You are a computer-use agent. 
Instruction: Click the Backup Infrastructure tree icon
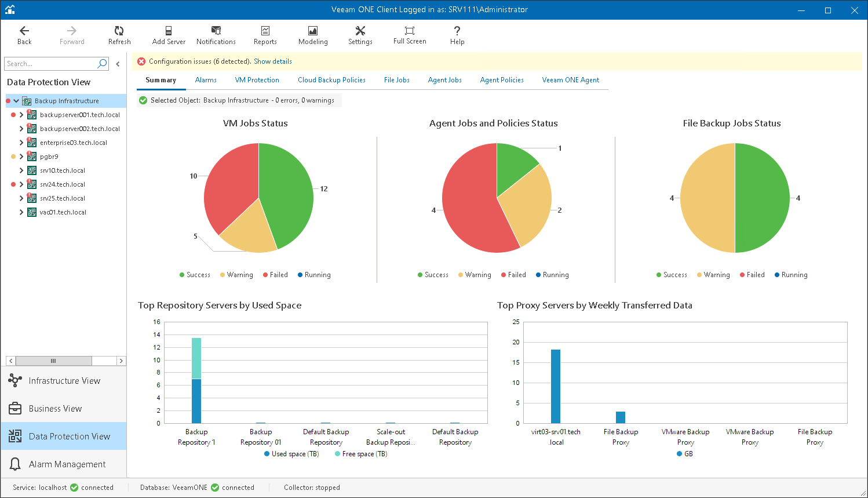pyautogui.click(x=27, y=101)
